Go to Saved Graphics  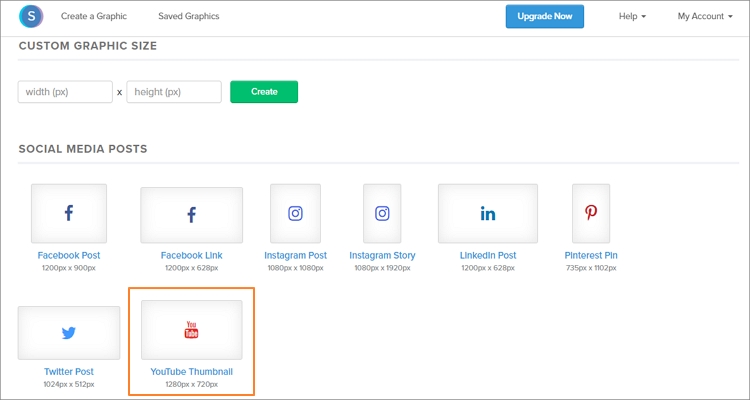click(x=188, y=16)
